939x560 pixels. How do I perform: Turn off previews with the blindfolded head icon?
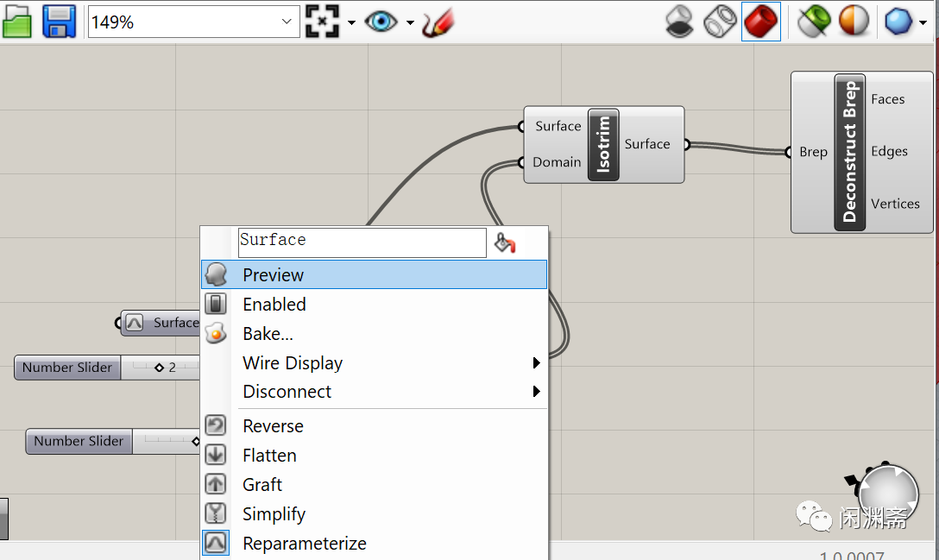pos(680,22)
